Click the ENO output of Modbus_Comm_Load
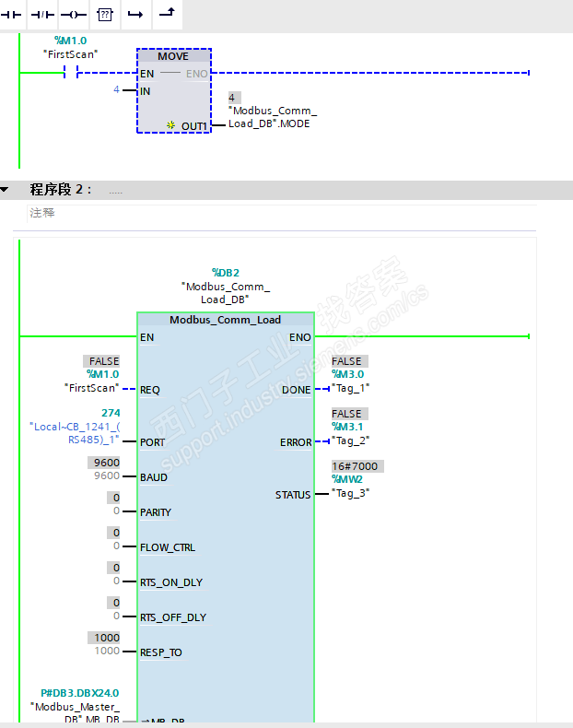The height and width of the screenshot is (728, 573). (299, 337)
